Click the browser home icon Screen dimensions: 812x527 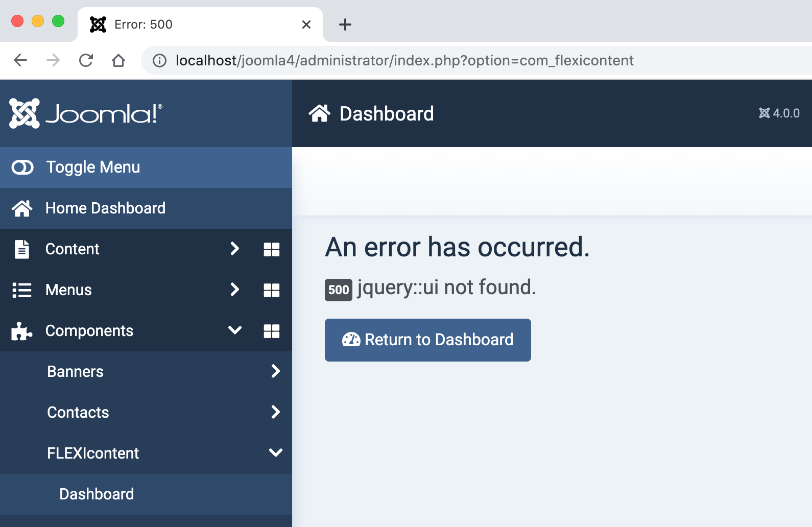pyautogui.click(x=118, y=60)
